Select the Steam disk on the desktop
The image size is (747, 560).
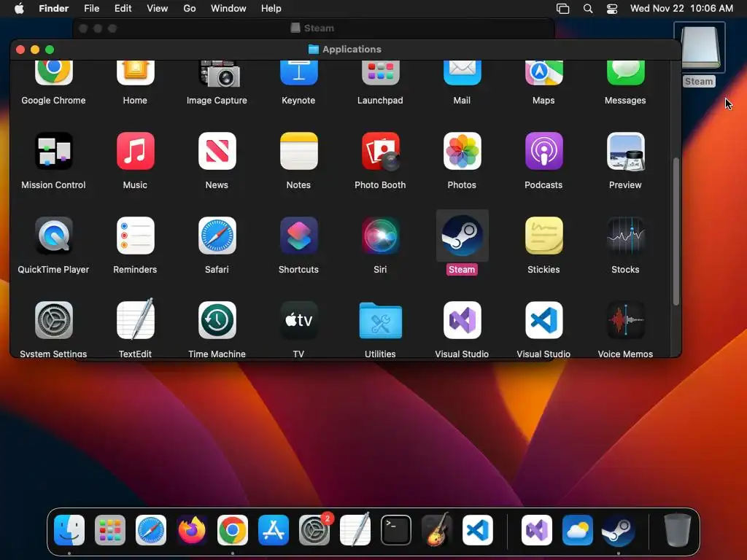[x=700, y=47]
